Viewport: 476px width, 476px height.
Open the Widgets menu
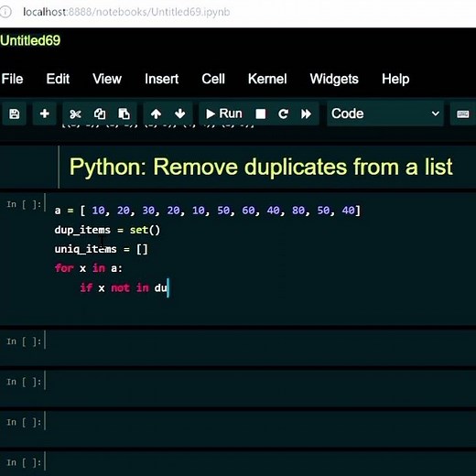pos(334,79)
